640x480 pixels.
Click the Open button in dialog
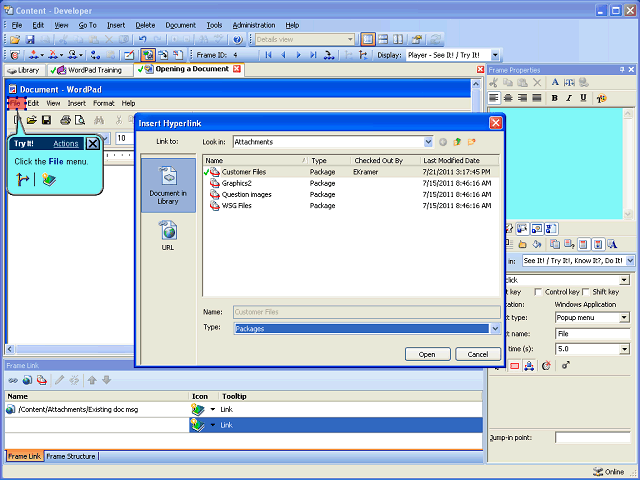click(x=427, y=354)
